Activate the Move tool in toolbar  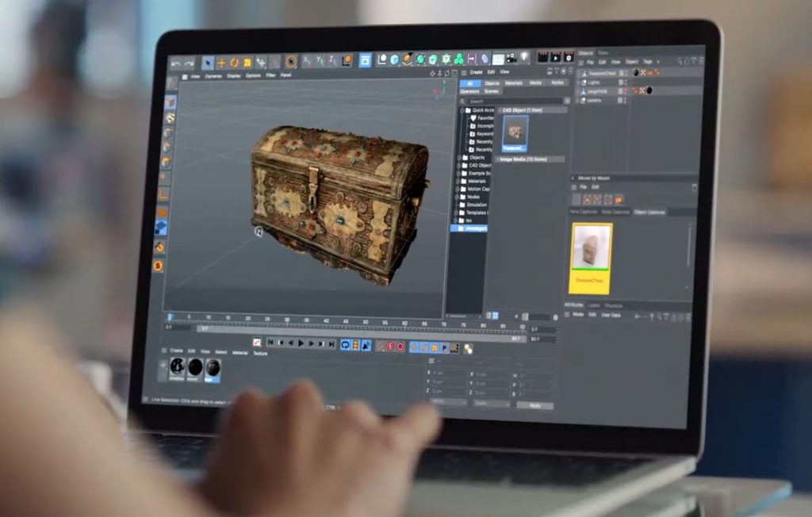[221, 63]
